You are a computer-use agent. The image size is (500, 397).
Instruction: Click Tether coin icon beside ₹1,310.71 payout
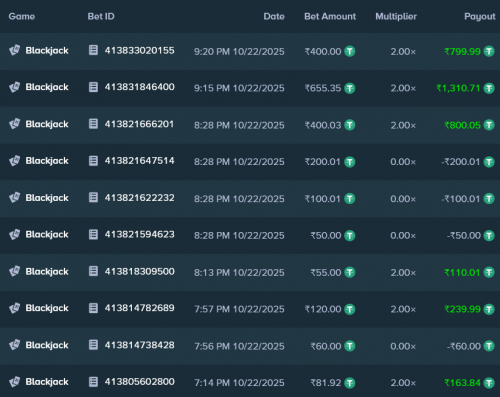click(x=489, y=88)
